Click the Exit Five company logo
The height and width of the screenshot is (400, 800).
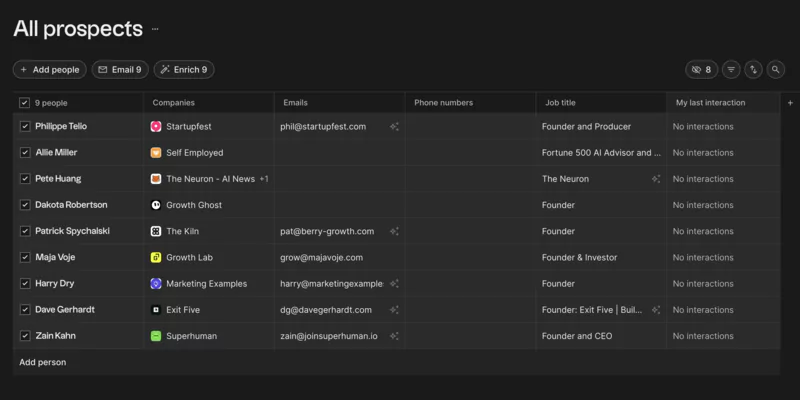click(156, 310)
